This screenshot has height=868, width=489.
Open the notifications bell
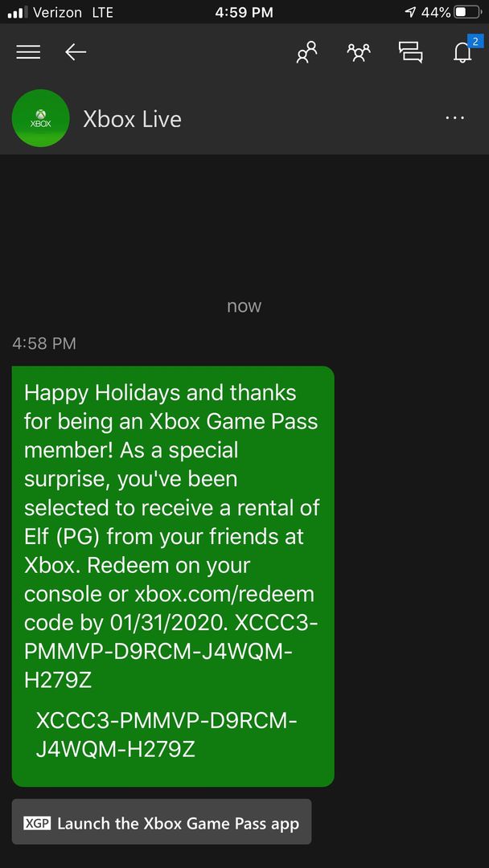pyautogui.click(x=462, y=53)
